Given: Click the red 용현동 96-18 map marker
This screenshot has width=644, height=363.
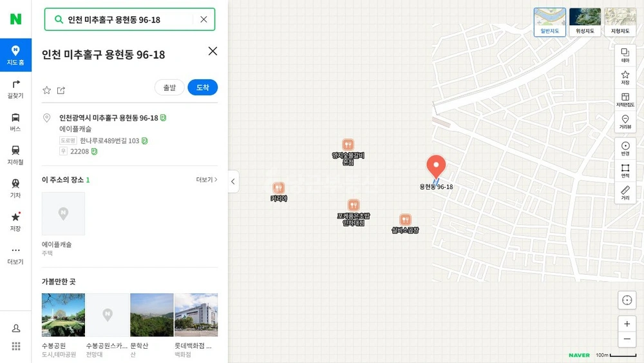Looking at the screenshot, I should point(436,168).
